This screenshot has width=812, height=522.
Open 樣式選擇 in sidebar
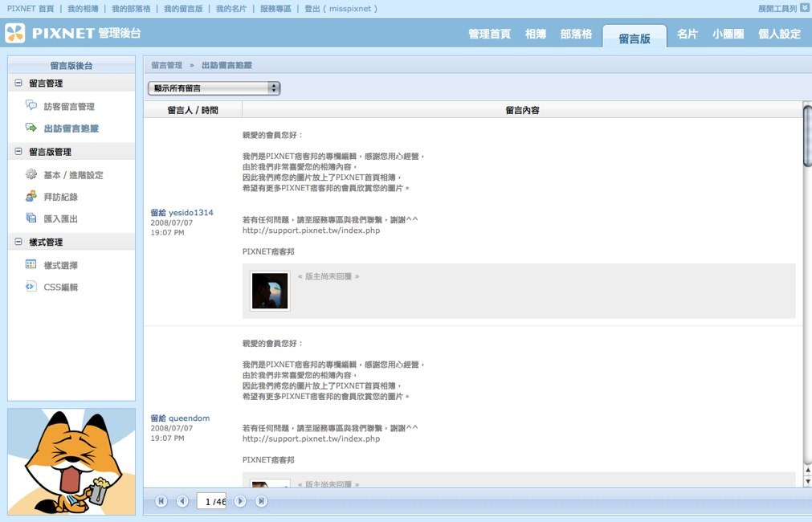click(60, 265)
